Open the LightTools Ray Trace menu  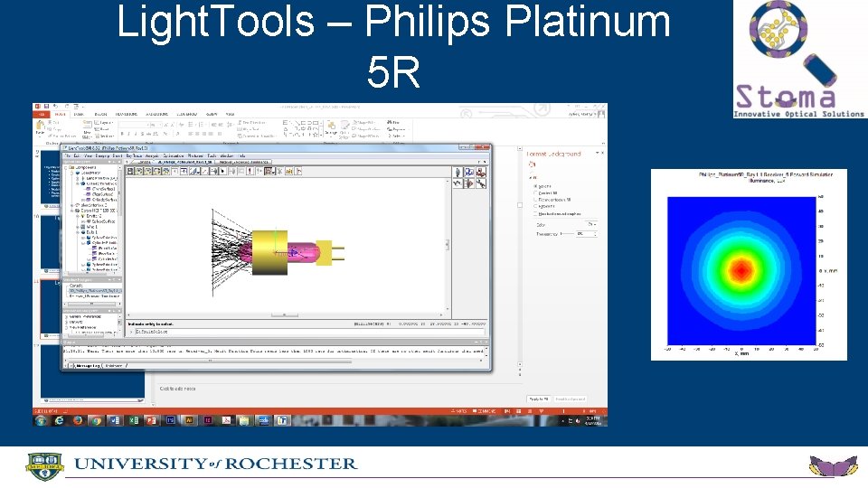click(134, 156)
